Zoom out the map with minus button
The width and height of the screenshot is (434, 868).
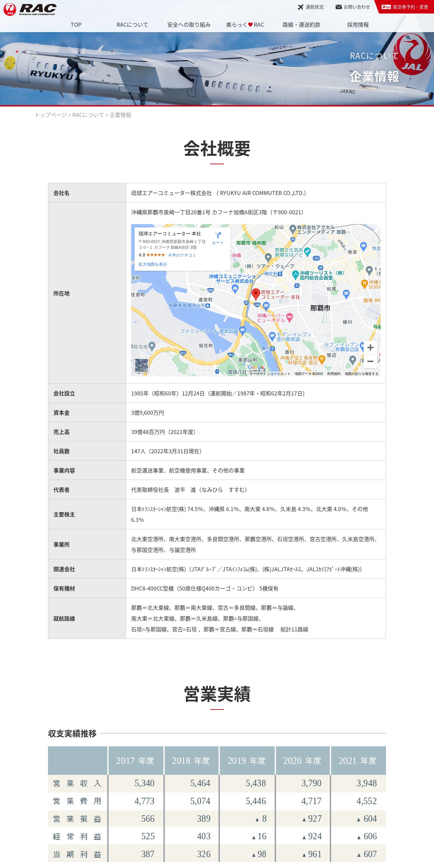pyautogui.click(x=370, y=361)
